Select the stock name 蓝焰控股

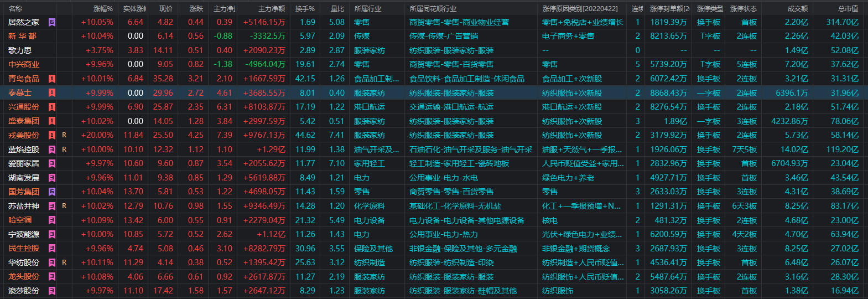click(24, 149)
